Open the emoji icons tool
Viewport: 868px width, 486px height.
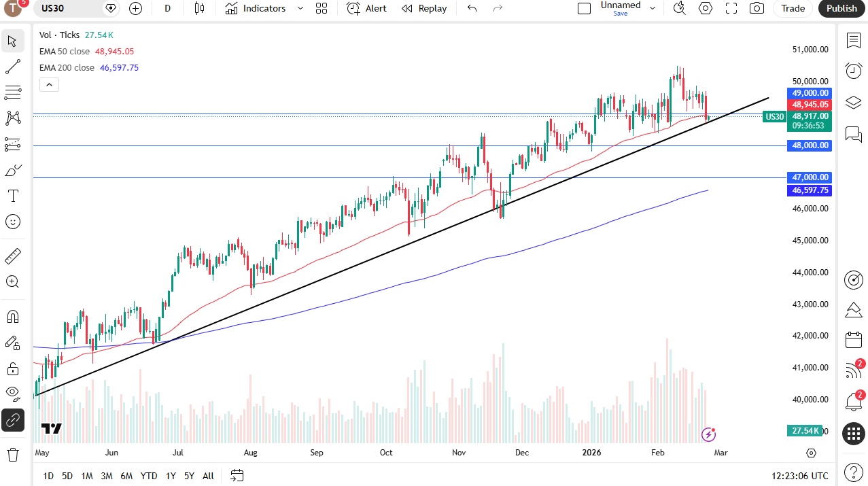pyautogui.click(x=12, y=222)
